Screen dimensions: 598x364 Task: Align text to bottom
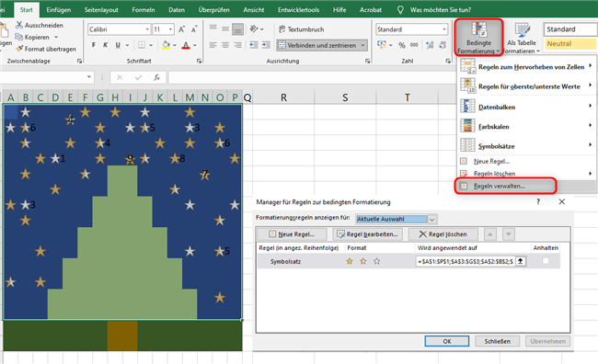pos(238,29)
